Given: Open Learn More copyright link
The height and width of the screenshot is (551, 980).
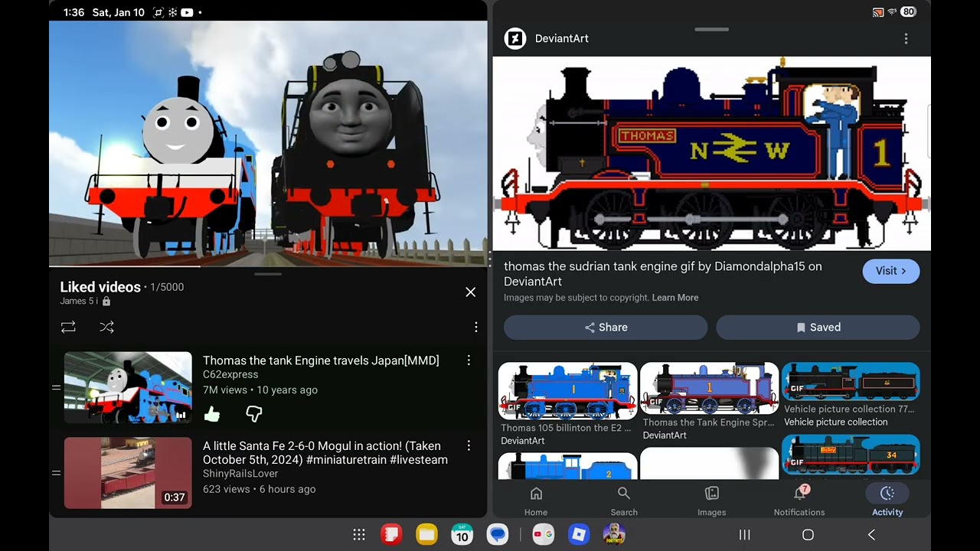Looking at the screenshot, I should [675, 298].
